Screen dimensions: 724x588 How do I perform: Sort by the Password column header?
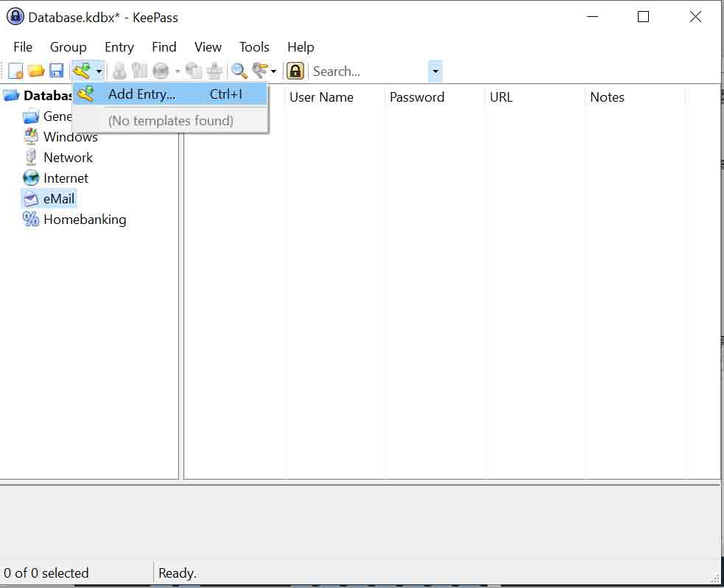click(435, 97)
